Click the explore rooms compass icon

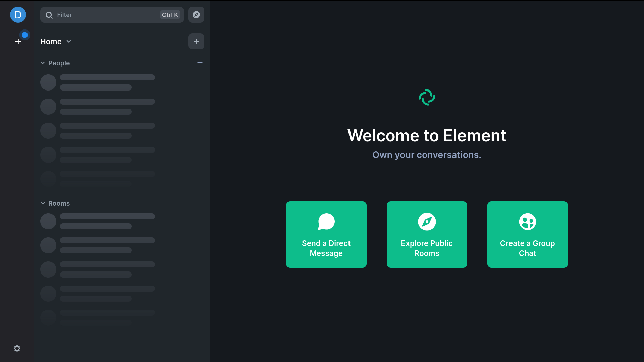click(196, 15)
